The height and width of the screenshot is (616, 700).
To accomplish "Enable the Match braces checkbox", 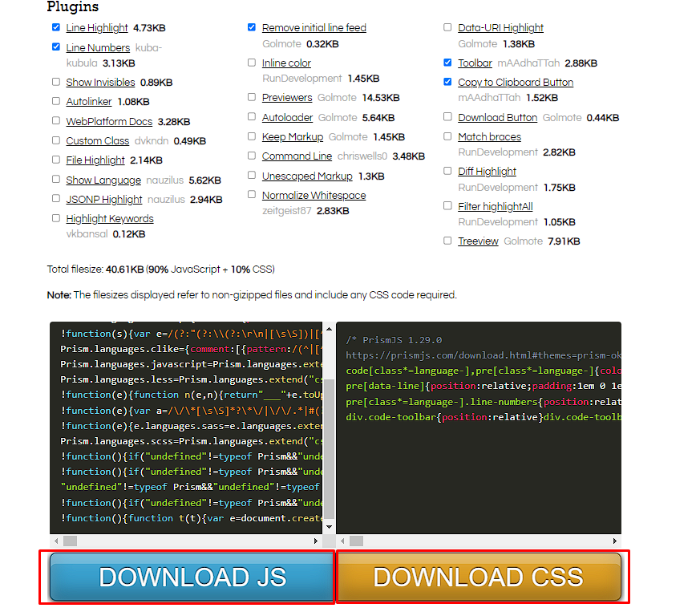I will click(447, 136).
